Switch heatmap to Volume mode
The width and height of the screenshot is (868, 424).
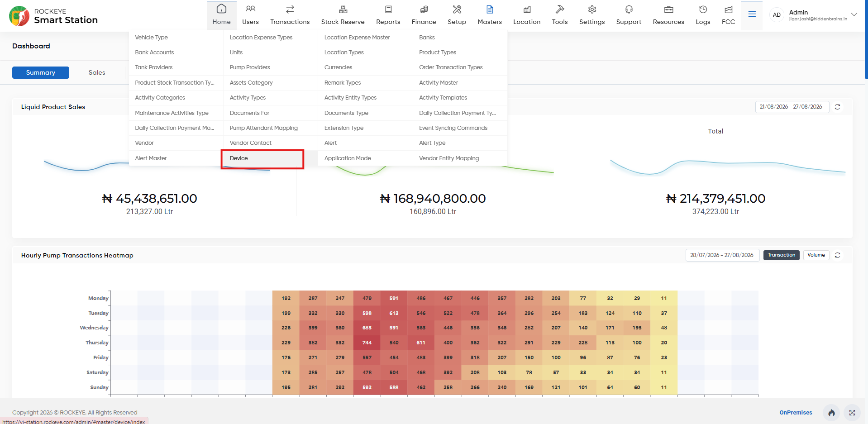(816, 255)
